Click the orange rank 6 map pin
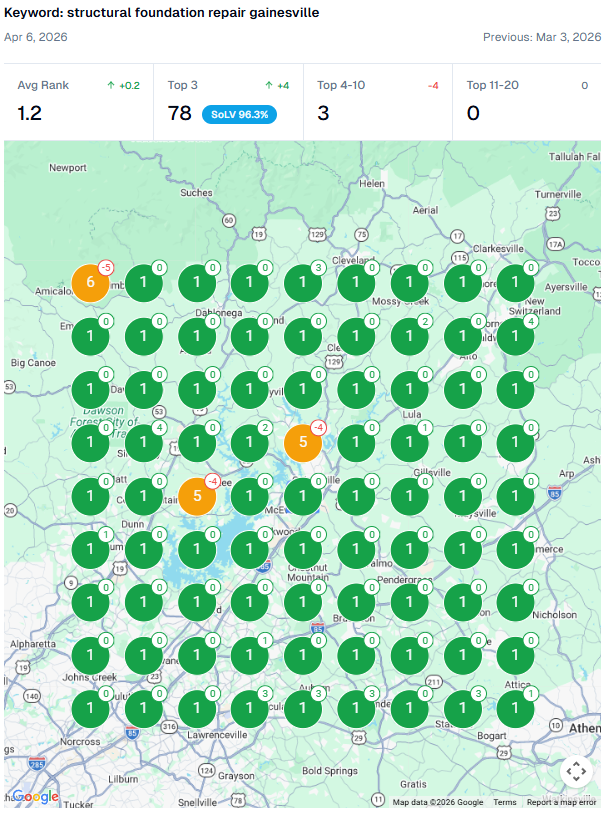The image size is (608, 813). 90,283
